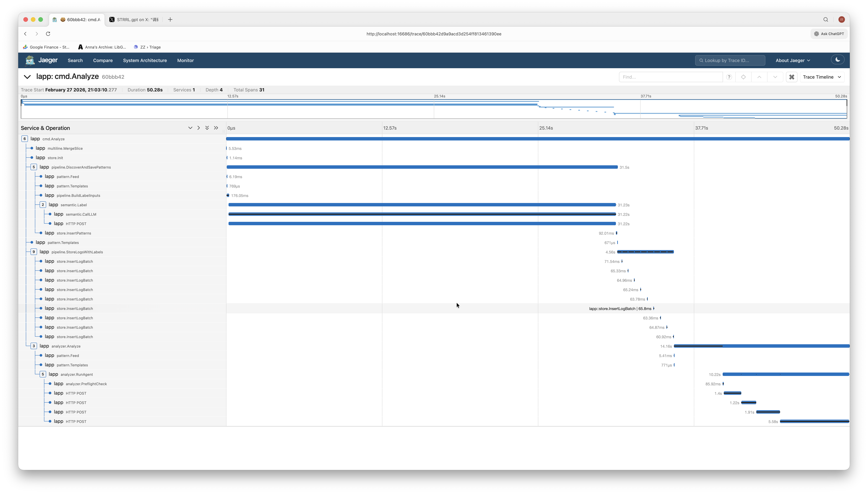Click the keyboard shortcuts command icon
This screenshot has width=868, height=494.
(x=792, y=77)
